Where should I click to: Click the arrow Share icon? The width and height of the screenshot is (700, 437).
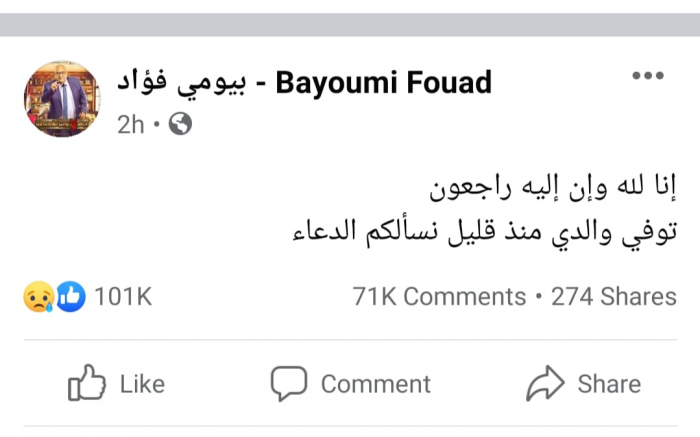(x=546, y=384)
